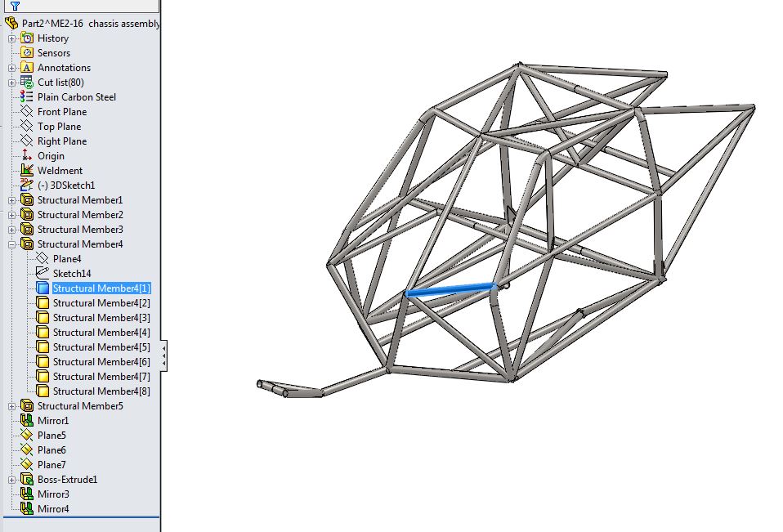This screenshot has width=783, height=532.
Task: Expand the Boss-Extrude1 feature
Action: [12, 480]
